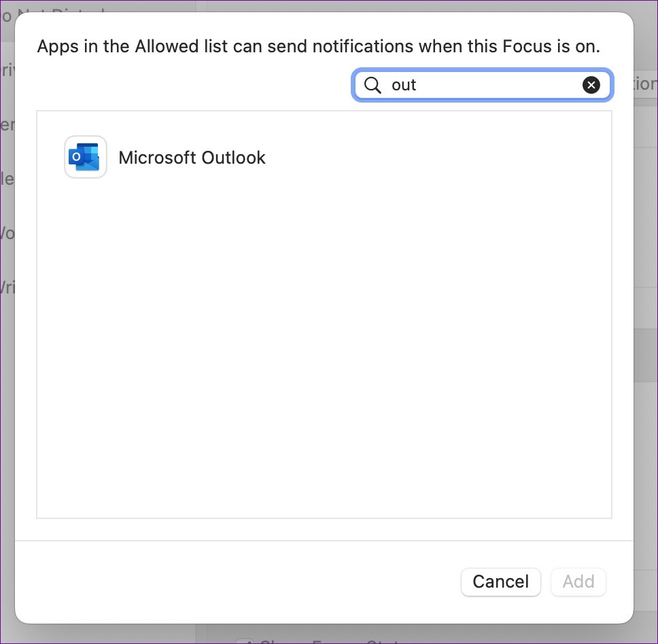Choose the partially hidden Driving focus in sidebar

tap(7, 70)
